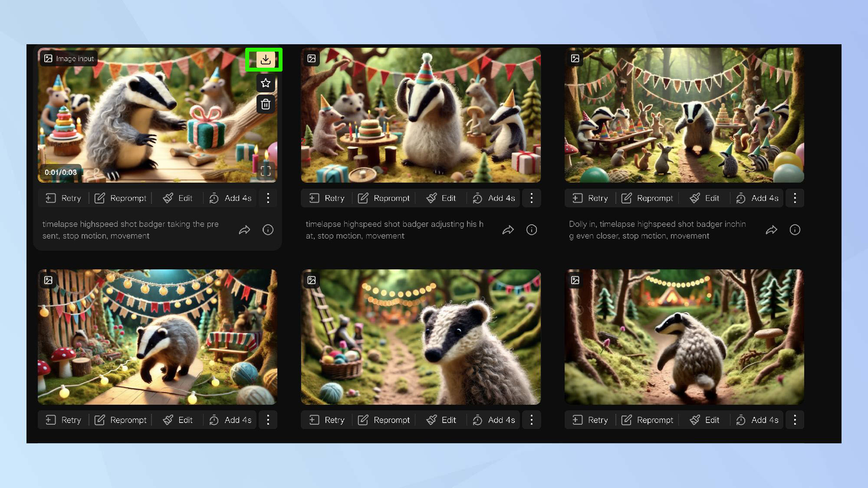Screen dimensions: 868x488
Task: Click the download icon on the first badger video
Action: click(266, 59)
